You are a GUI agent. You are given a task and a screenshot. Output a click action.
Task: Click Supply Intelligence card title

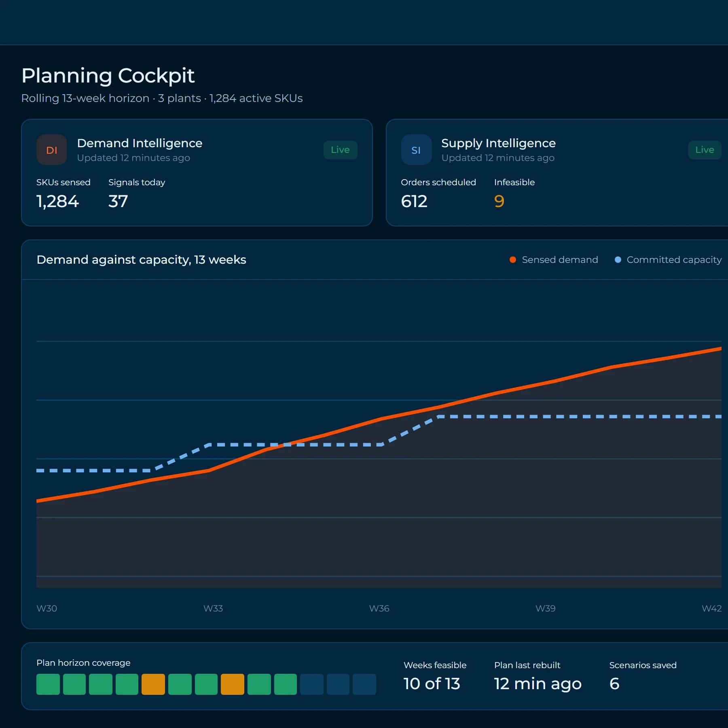(498, 143)
